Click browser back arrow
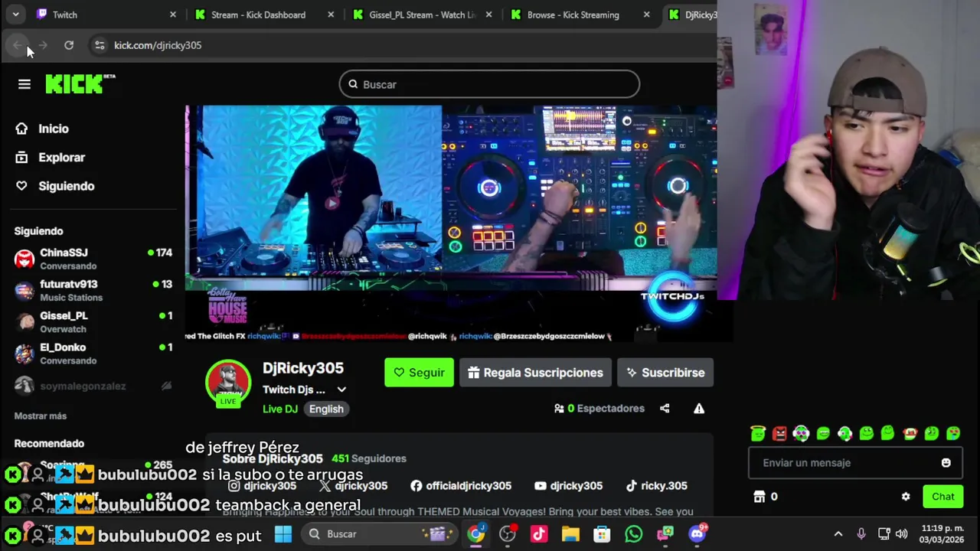Viewport: 980px width, 551px height. coord(18,45)
